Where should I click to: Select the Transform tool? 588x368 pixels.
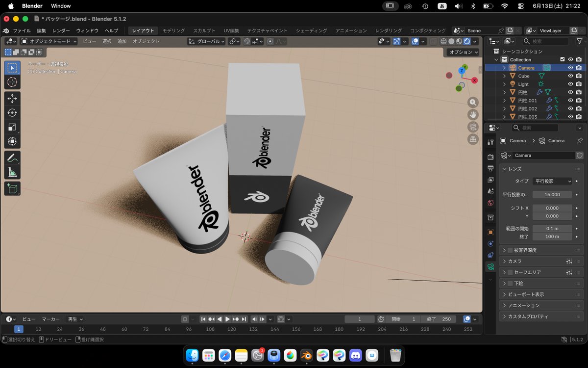(x=12, y=141)
